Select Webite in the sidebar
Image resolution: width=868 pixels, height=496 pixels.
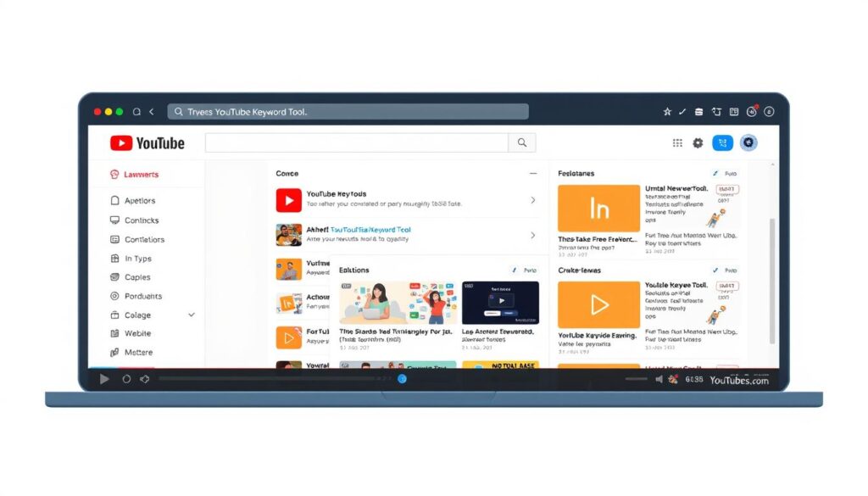tap(137, 333)
